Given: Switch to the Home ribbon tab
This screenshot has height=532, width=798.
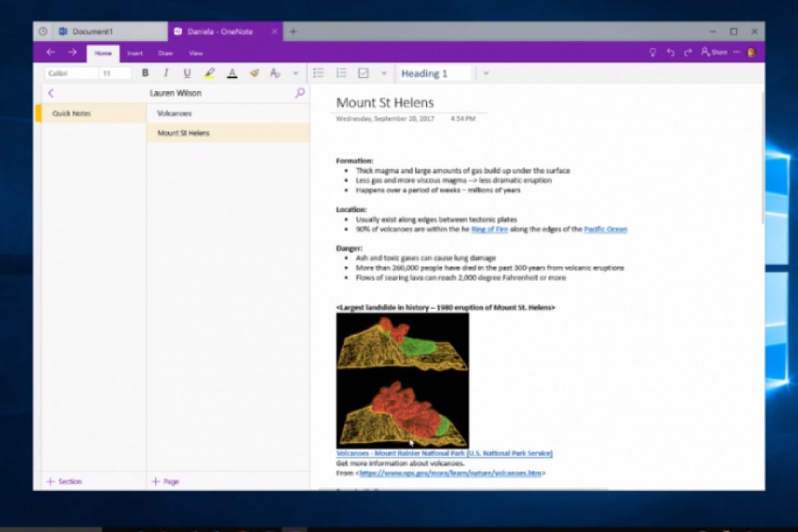Looking at the screenshot, I should coord(103,53).
